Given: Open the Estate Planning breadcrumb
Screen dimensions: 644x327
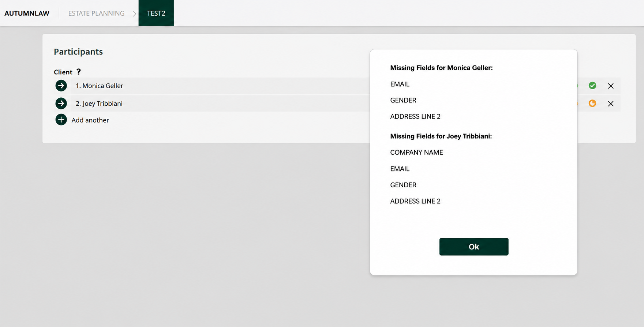Looking at the screenshot, I should (96, 13).
